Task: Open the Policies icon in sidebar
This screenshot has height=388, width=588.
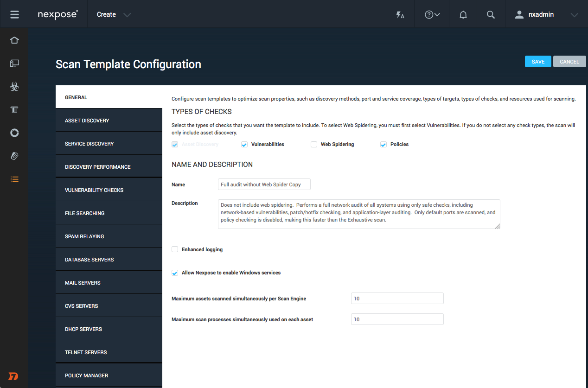Action: [14, 110]
